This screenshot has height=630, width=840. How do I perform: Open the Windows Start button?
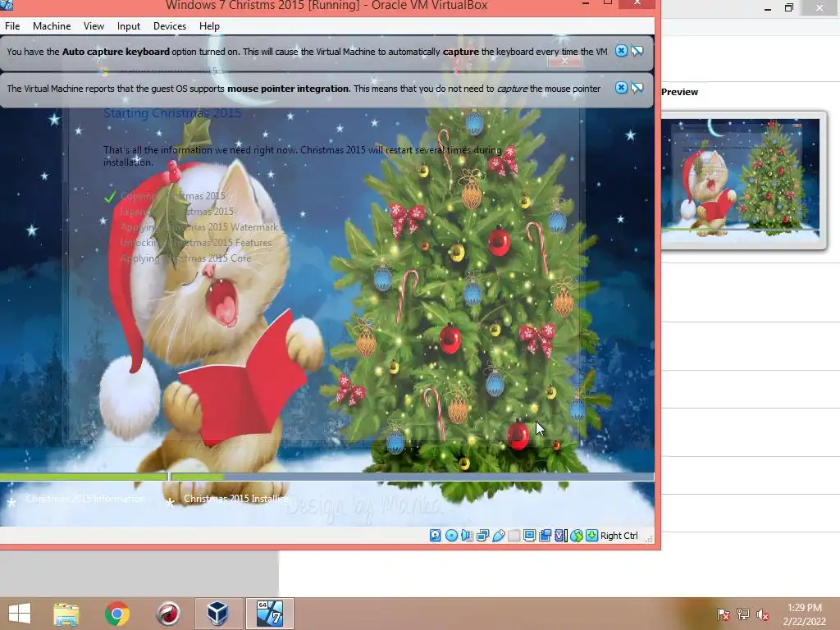pos(20,614)
